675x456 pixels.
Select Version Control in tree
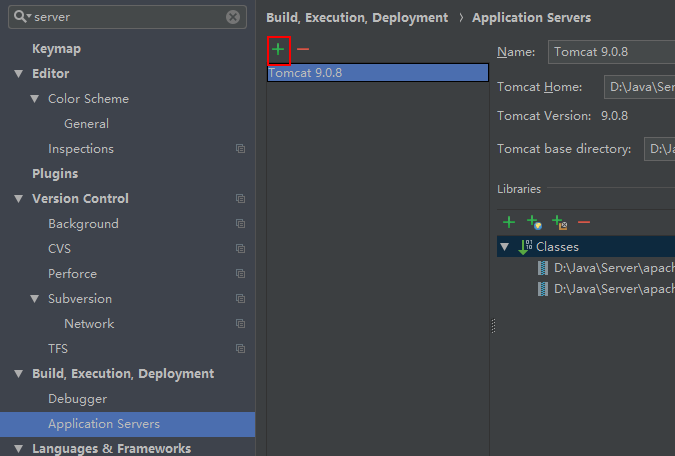pos(80,199)
